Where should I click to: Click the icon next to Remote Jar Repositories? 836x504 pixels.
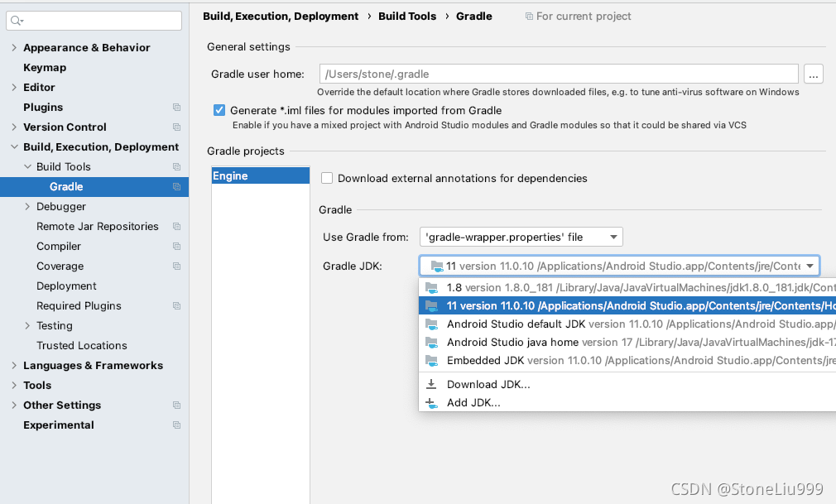pyautogui.click(x=175, y=226)
